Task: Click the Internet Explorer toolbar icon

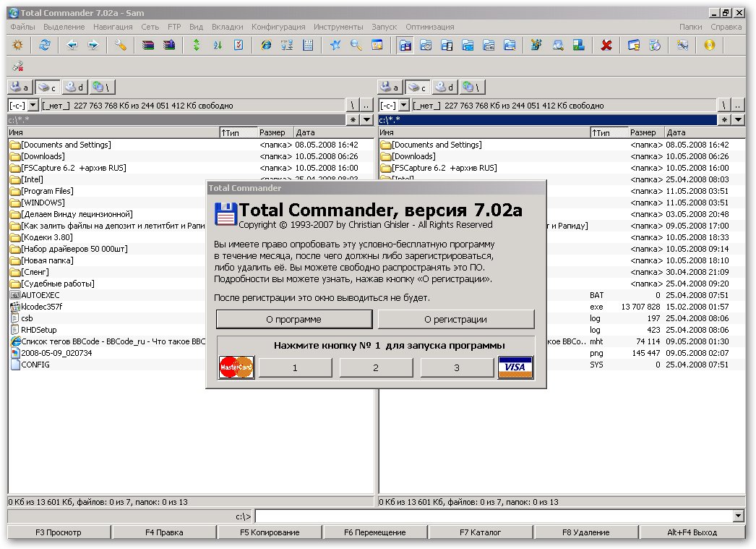Action: pyautogui.click(x=266, y=46)
